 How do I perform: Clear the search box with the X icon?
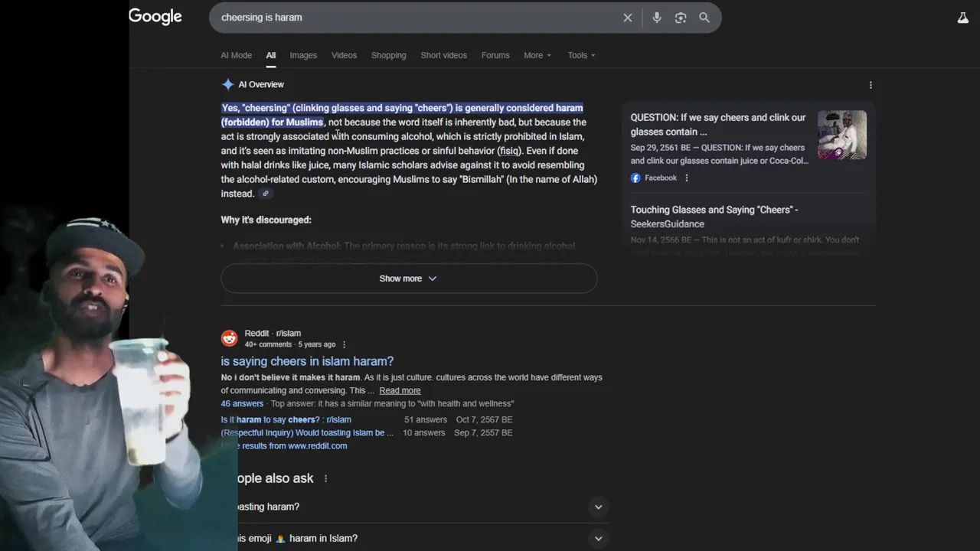pos(628,18)
